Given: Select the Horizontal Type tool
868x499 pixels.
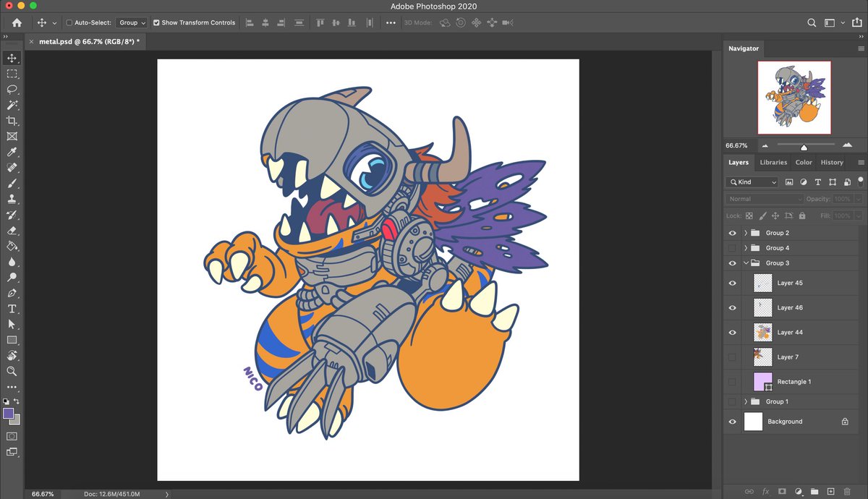Looking at the screenshot, I should 12,309.
